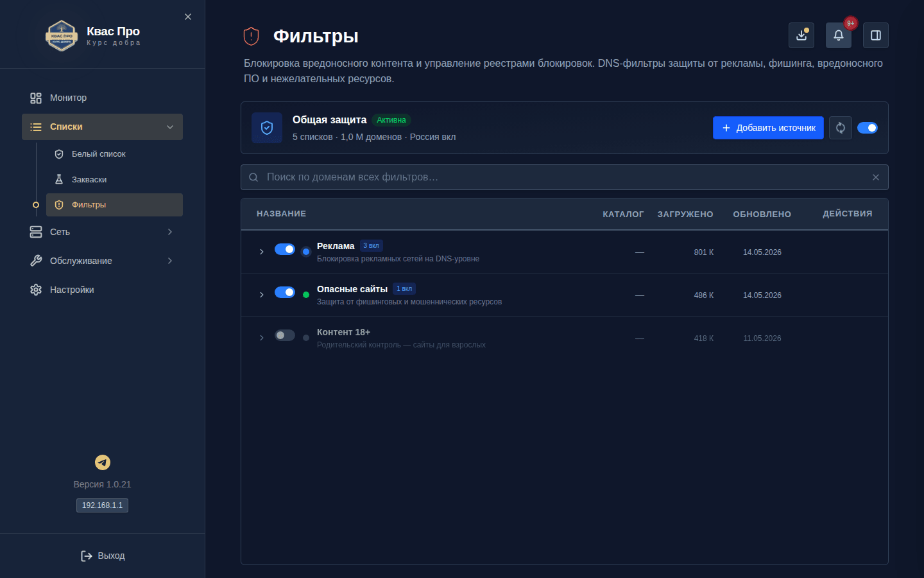The height and width of the screenshot is (578, 924).
Task: Click the ЗАГРУЖЕНО column header
Action: [x=685, y=215]
